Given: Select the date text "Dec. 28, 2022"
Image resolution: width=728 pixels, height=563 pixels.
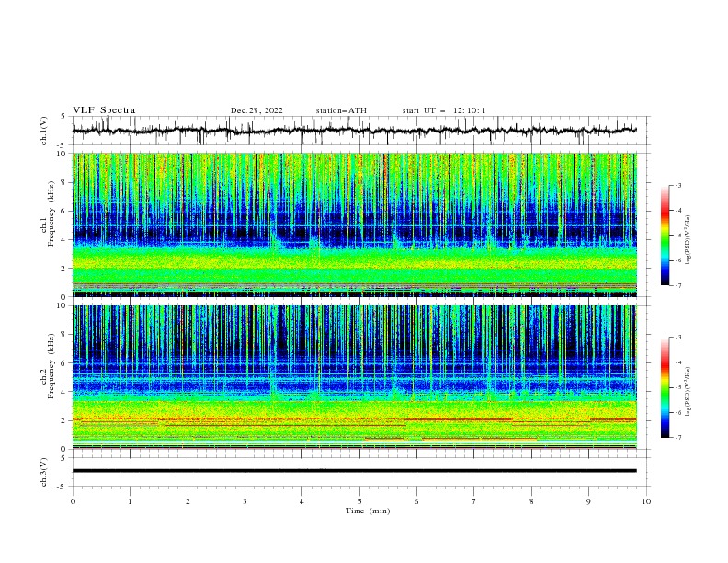Looking at the screenshot, I should pos(256,110).
